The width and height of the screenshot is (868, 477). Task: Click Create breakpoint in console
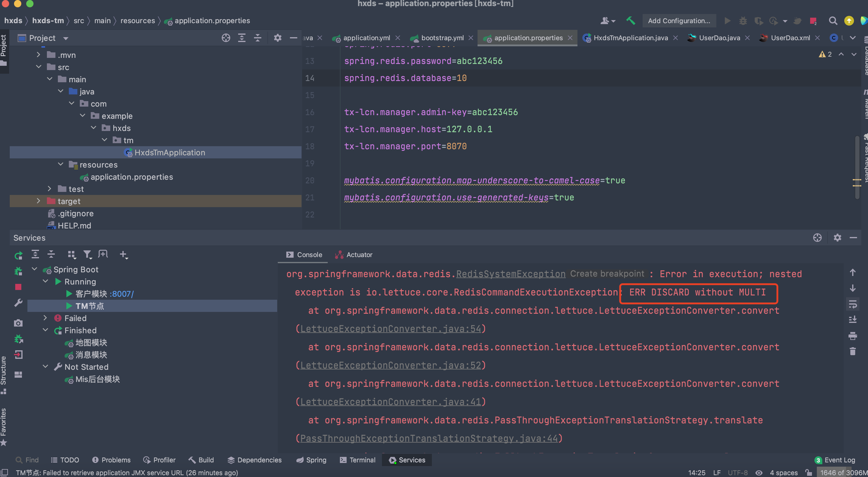(607, 274)
